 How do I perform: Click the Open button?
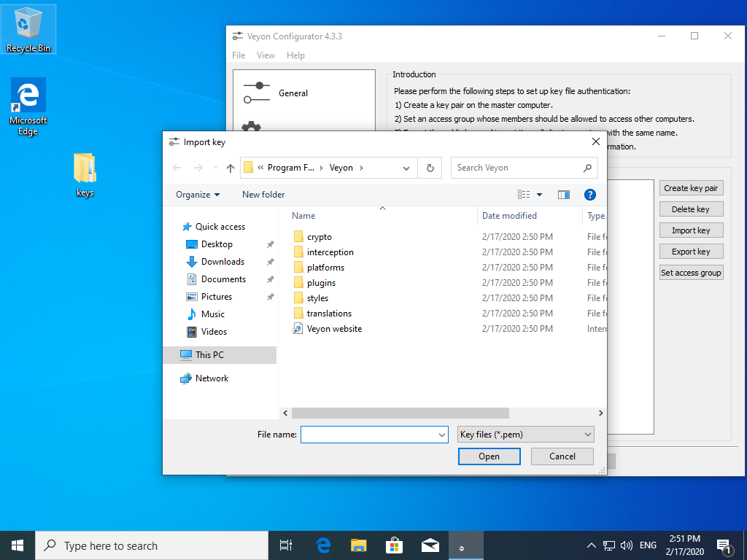(x=489, y=456)
